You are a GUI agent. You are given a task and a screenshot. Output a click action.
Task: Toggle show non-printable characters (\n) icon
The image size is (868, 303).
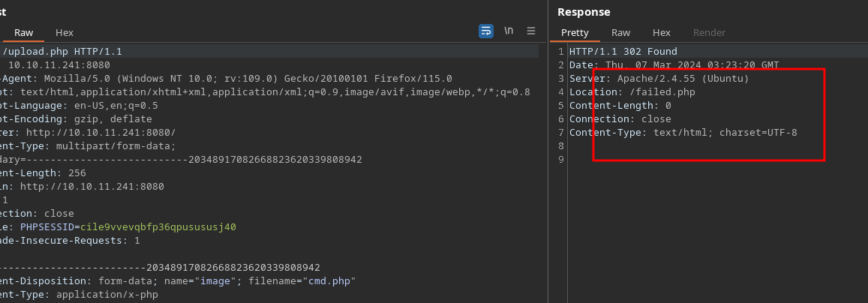pos(509,31)
